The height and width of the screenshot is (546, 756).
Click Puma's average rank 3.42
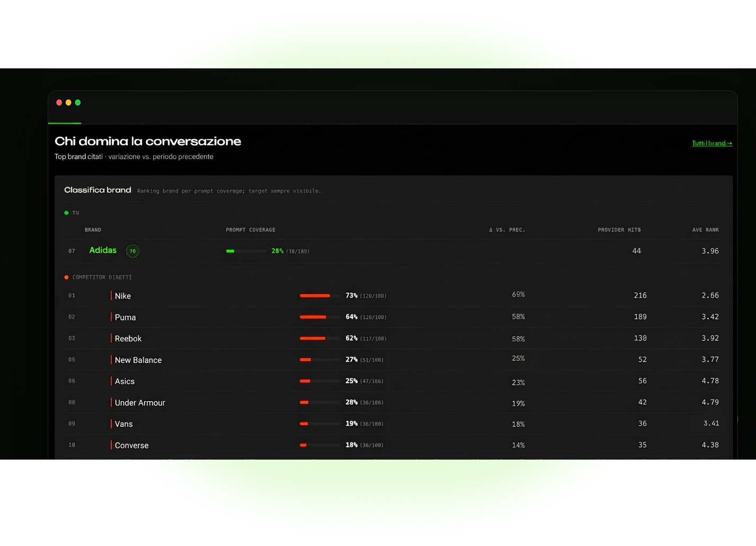(x=710, y=316)
